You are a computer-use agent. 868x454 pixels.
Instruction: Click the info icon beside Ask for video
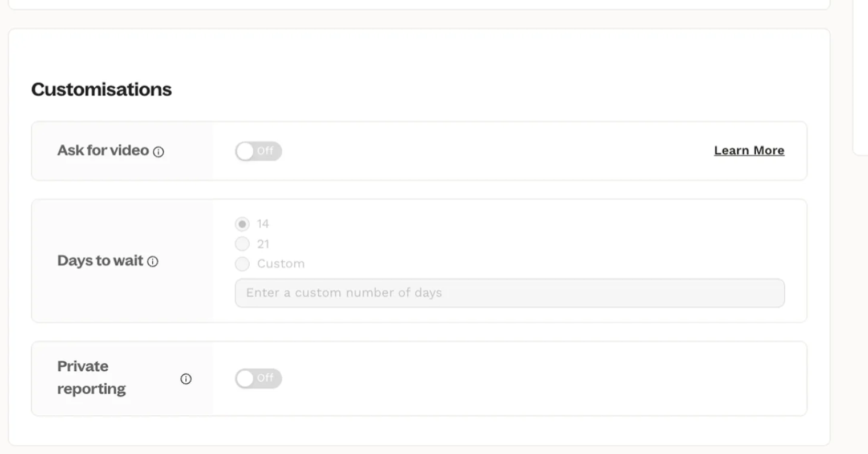click(159, 152)
